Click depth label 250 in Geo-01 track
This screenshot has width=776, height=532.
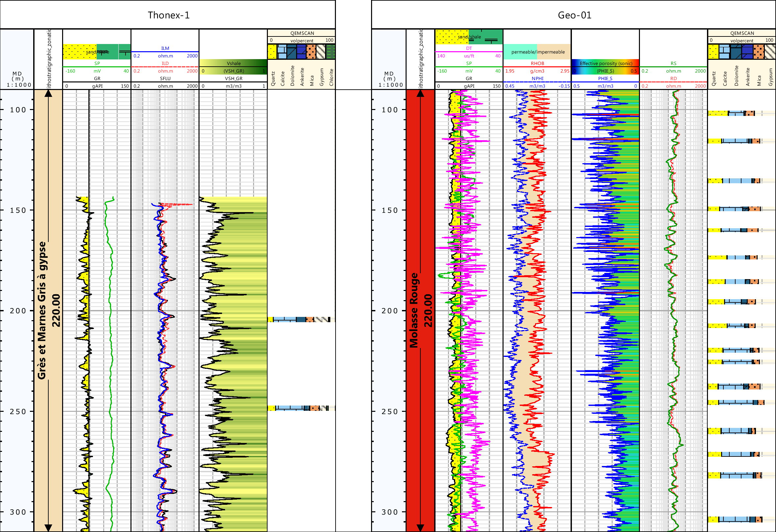[390, 411]
